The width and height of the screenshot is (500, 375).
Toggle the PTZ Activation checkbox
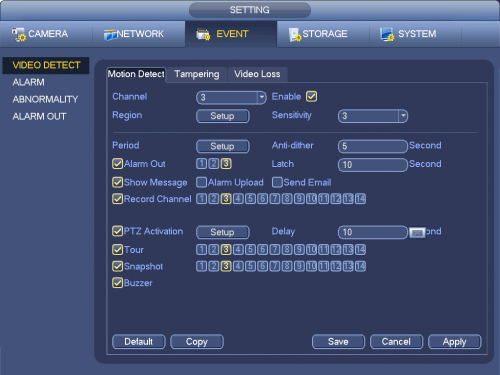click(117, 231)
